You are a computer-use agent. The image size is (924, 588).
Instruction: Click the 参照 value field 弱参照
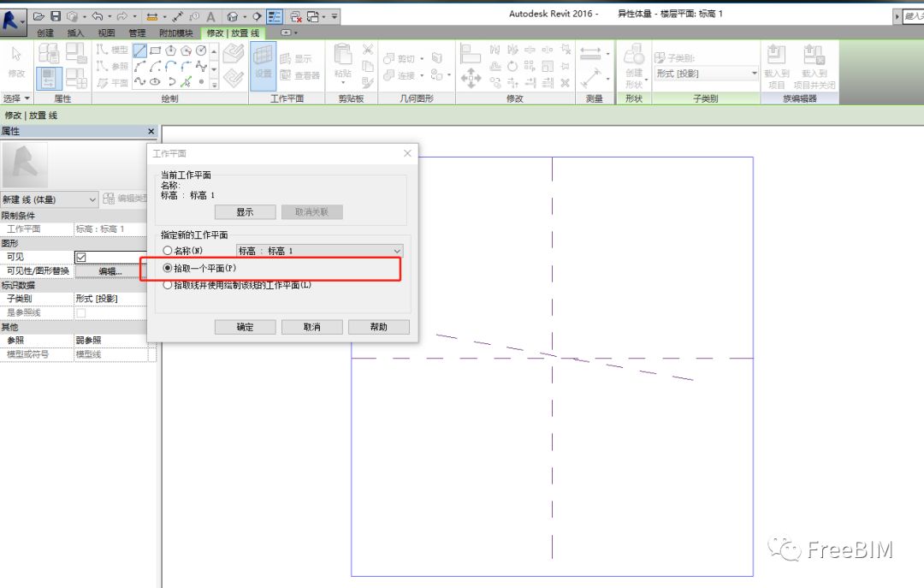(x=111, y=341)
